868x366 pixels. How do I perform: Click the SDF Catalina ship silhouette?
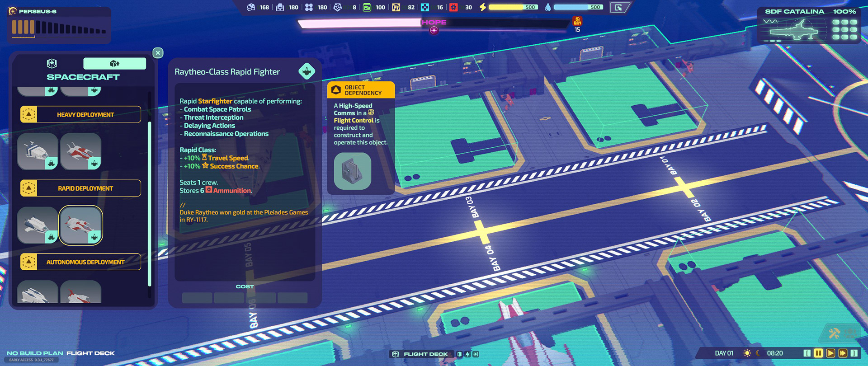[795, 30]
